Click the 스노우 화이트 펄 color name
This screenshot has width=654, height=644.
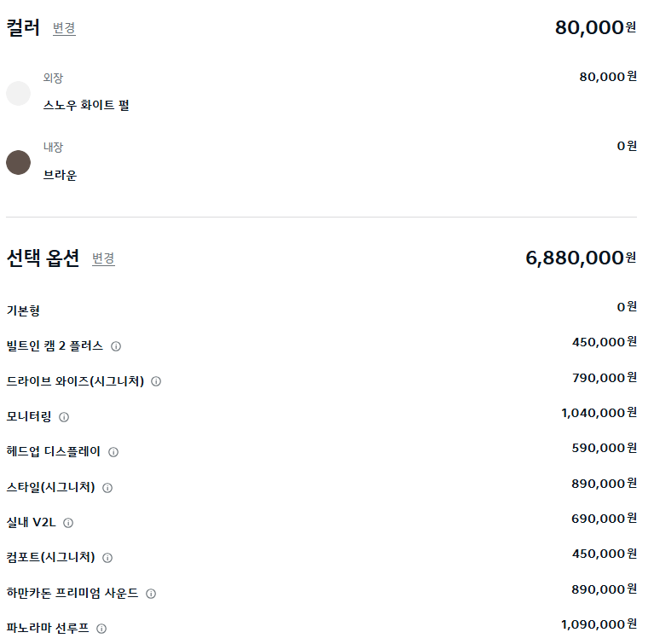click(x=86, y=106)
